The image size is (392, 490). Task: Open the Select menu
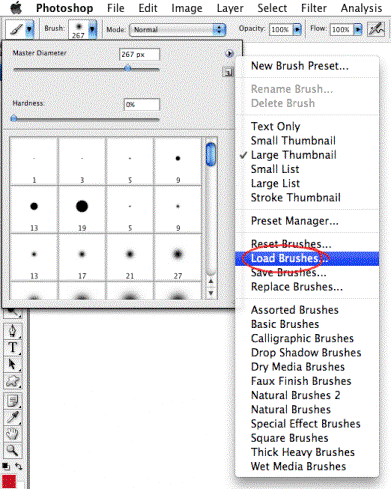(x=272, y=8)
